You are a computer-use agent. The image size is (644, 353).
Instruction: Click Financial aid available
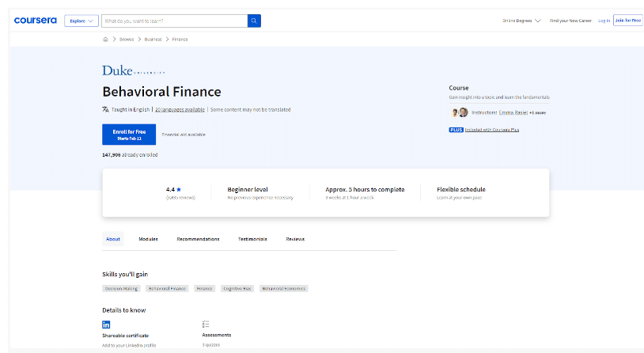(x=184, y=135)
